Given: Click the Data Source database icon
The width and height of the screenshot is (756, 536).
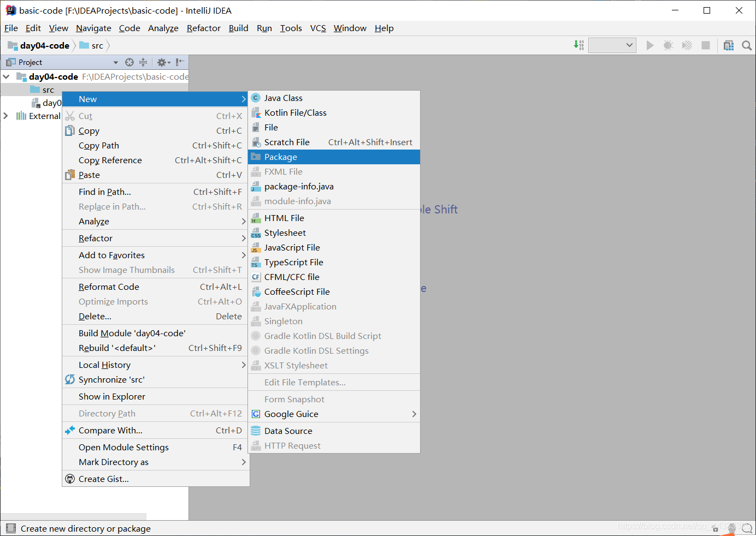Looking at the screenshot, I should pos(256,431).
